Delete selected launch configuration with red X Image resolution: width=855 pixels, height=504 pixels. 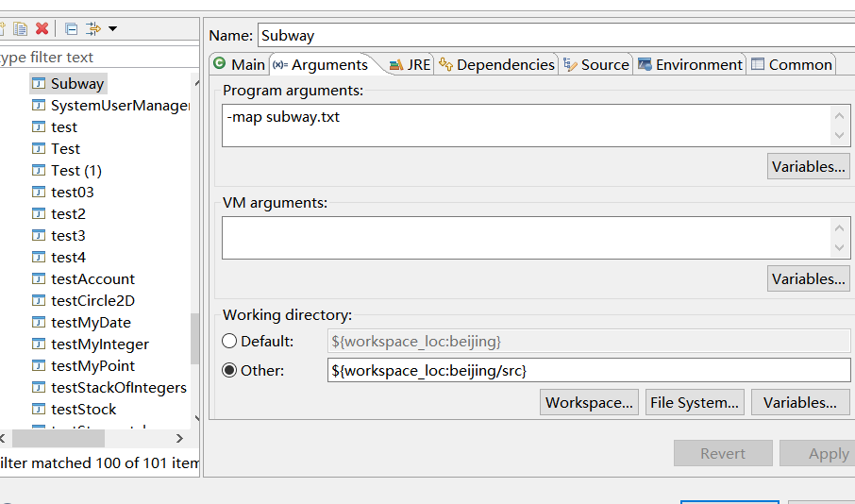(x=42, y=28)
